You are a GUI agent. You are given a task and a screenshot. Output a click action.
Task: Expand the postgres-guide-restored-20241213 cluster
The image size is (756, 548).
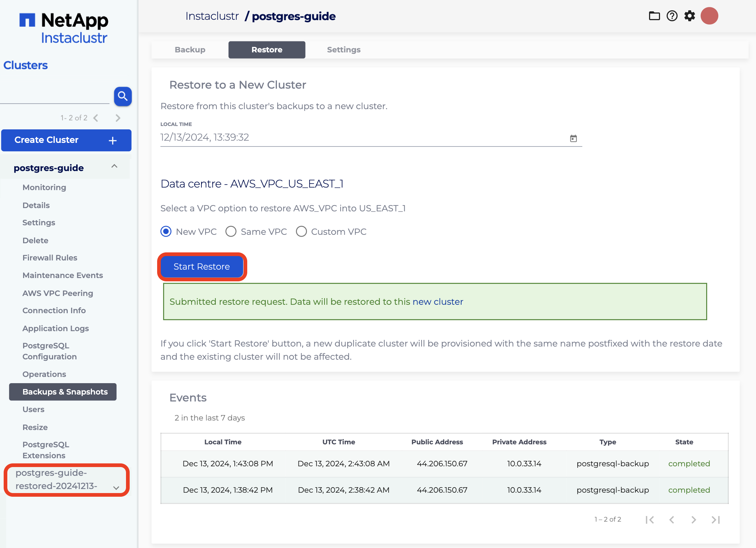click(116, 488)
